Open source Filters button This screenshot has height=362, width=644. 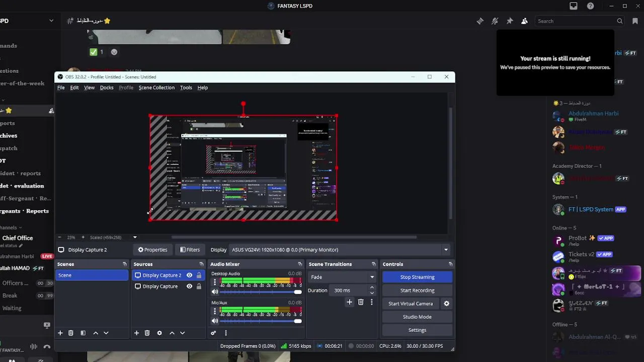tap(190, 249)
